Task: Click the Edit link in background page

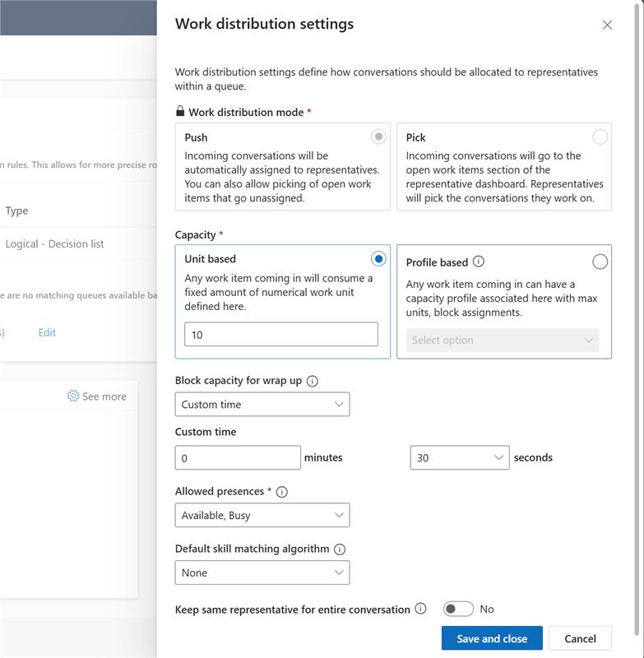Action: (x=47, y=332)
